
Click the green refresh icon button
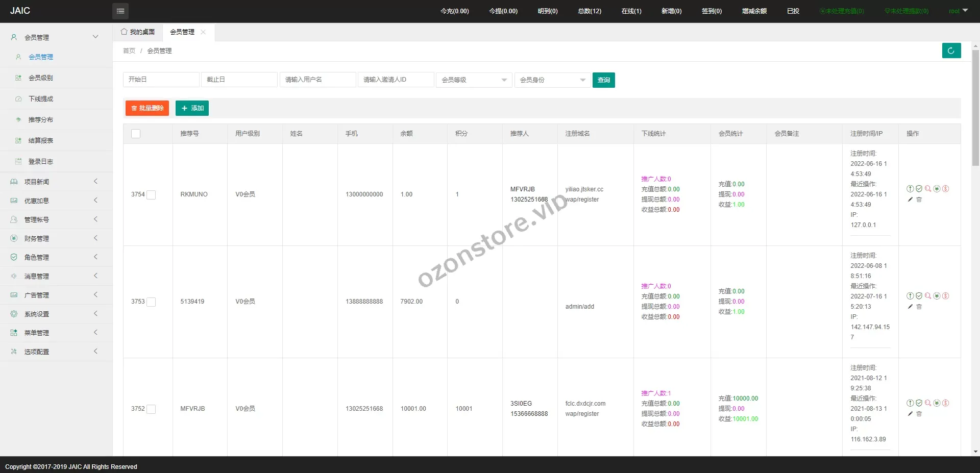pyautogui.click(x=951, y=51)
